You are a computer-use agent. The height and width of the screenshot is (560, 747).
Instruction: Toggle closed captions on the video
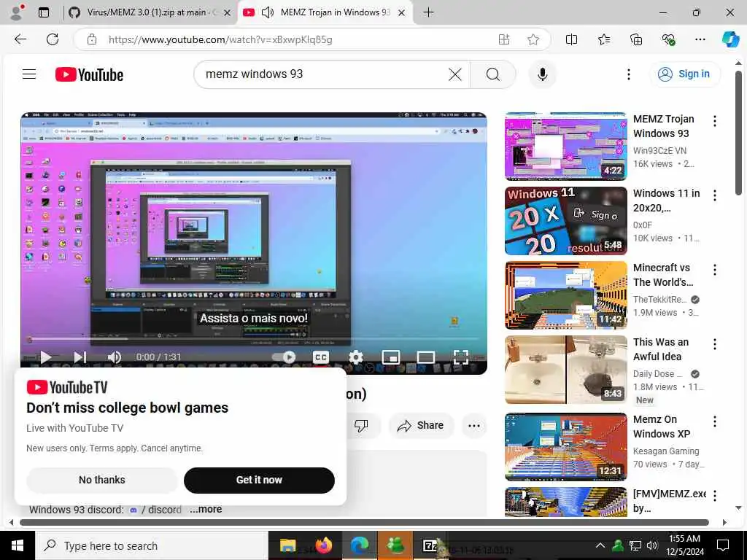[x=321, y=357]
